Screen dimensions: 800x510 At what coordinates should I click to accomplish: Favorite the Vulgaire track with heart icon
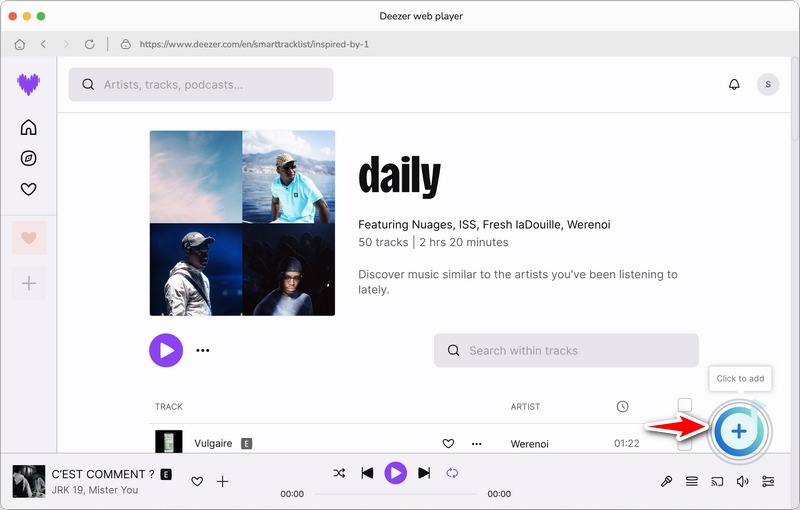(448, 444)
